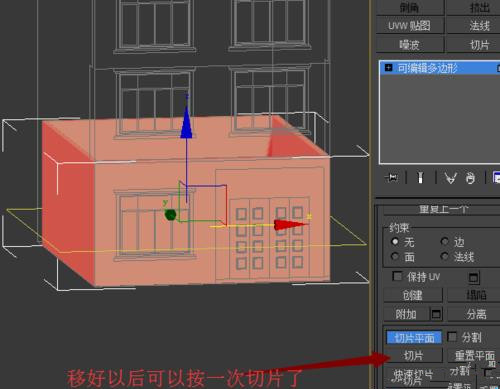500x389 pixels.
Task: Click the 重复上一个 button
Action: (442, 209)
